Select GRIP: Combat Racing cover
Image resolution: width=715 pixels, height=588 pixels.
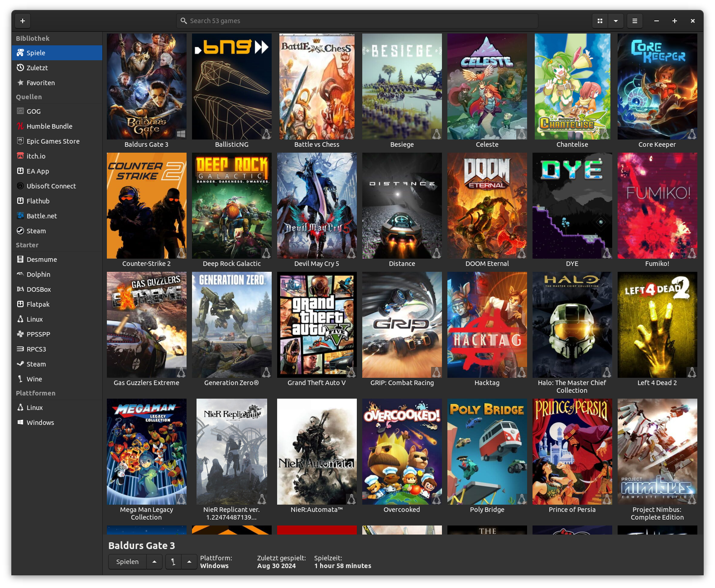[402, 325]
